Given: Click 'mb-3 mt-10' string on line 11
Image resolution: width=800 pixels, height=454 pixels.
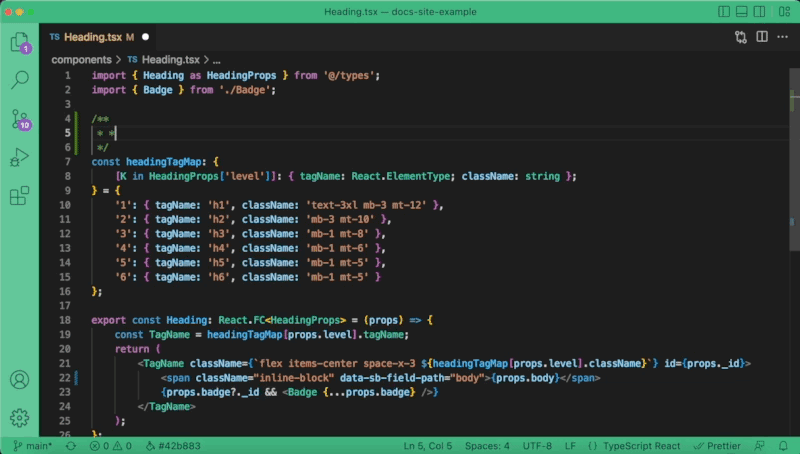Looking at the screenshot, I should tap(340, 219).
